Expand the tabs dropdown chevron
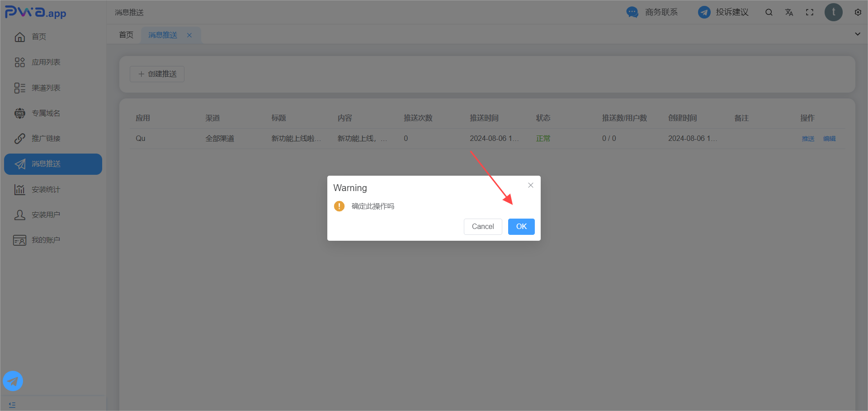 [857, 34]
